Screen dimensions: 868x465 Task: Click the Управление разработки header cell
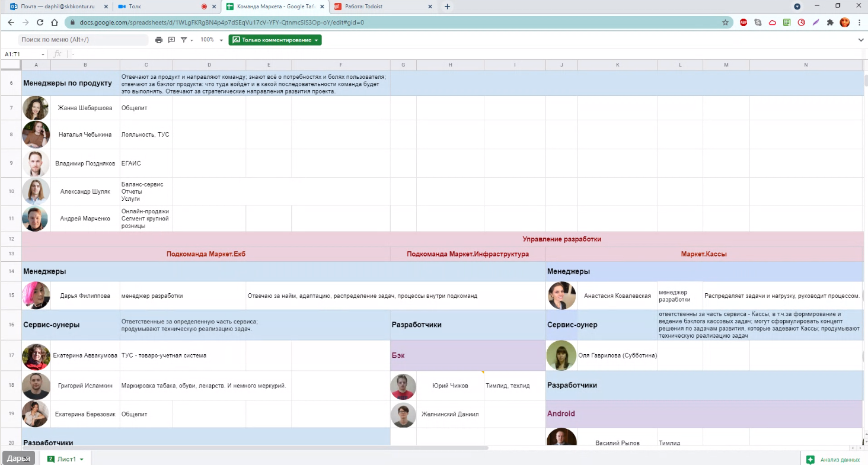pos(561,239)
